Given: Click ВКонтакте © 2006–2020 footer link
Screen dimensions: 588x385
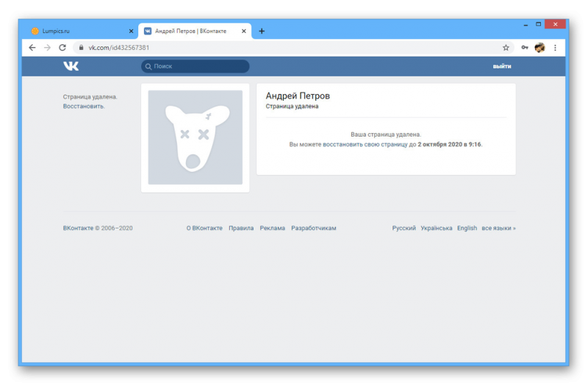Looking at the screenshot, I should [98, 228].
